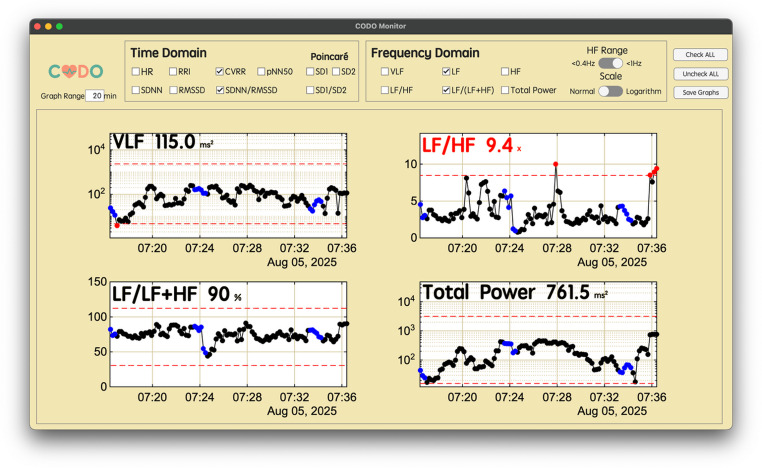Enable the pNN50 checkbox
Image resolution: width=762 pixels, height=468 pixels.
click(x=261, y=71)
